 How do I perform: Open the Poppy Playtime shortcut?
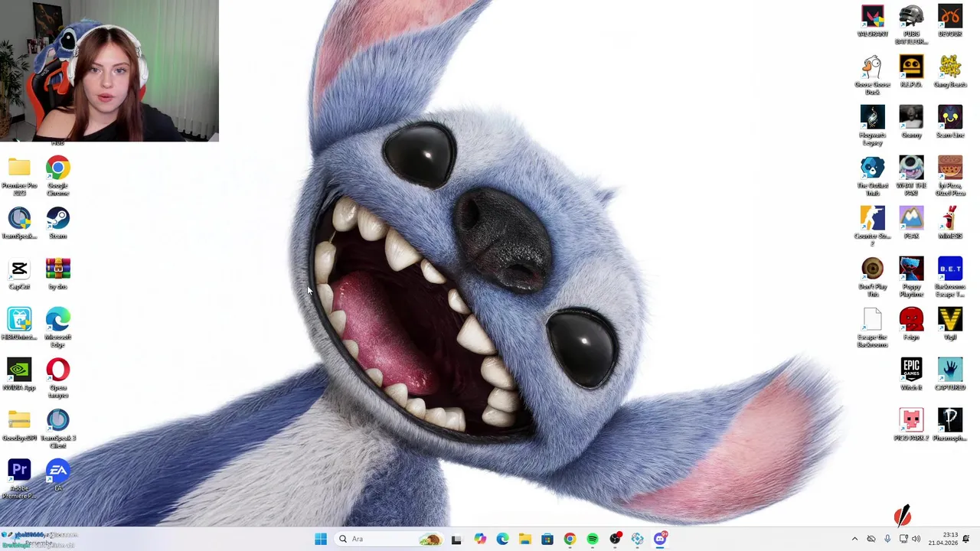(911, 277)
